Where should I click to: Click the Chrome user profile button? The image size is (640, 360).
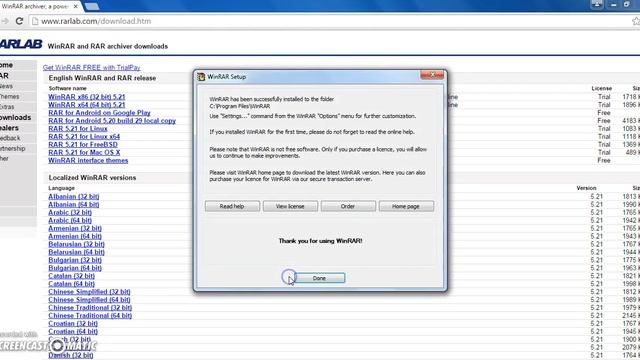pyautogui.click(x=597, y=4)
